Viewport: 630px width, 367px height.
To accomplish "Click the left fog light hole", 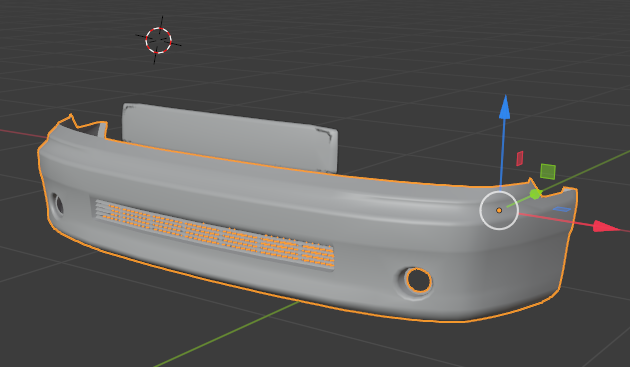I will pyautogui.click(x=59, y=204).
